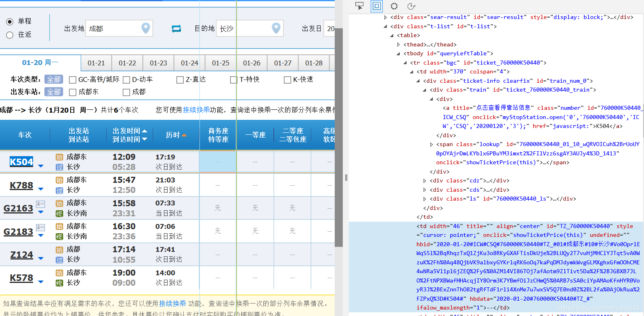Switch to the 01-27 date tab
The height and width of the screenshot is (316, 644).
click(x=283, y=63)
